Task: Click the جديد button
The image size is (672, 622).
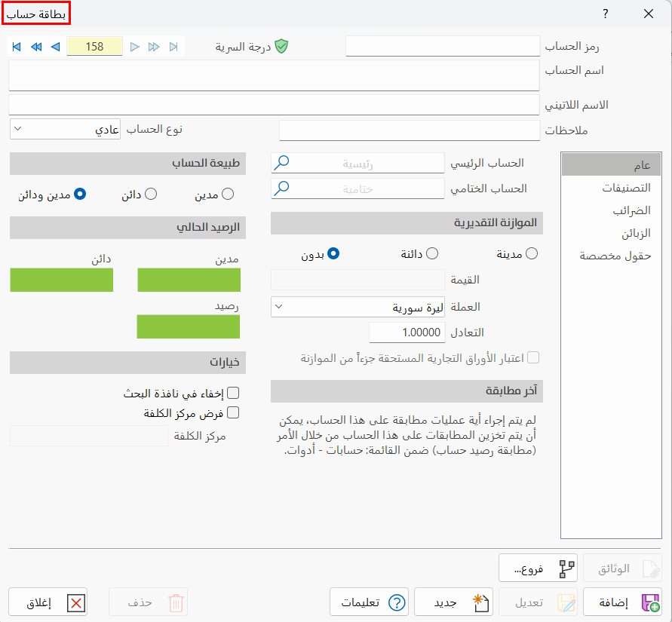Action: coord(453,602)
